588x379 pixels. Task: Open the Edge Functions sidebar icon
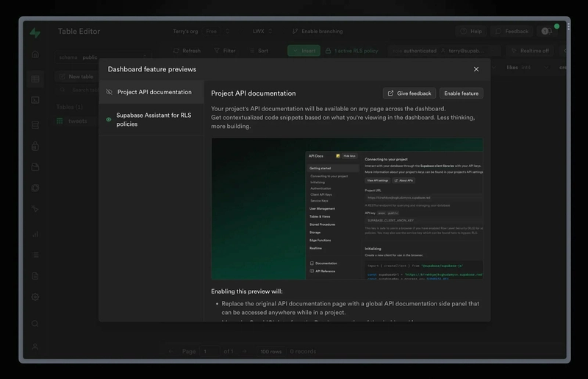(35, 188)
